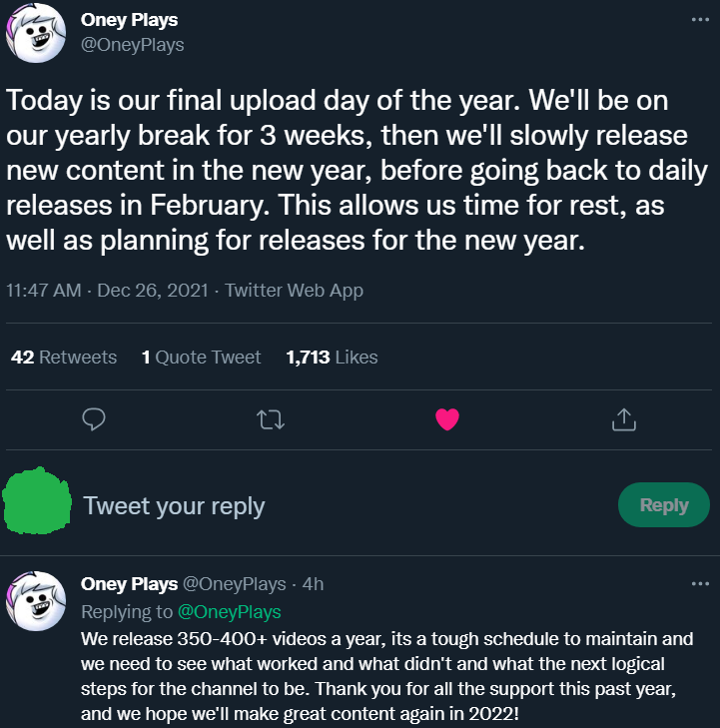720x728 pixels.
Task: Click the retweet arrows icon
Action: click(x=271, y=419)
